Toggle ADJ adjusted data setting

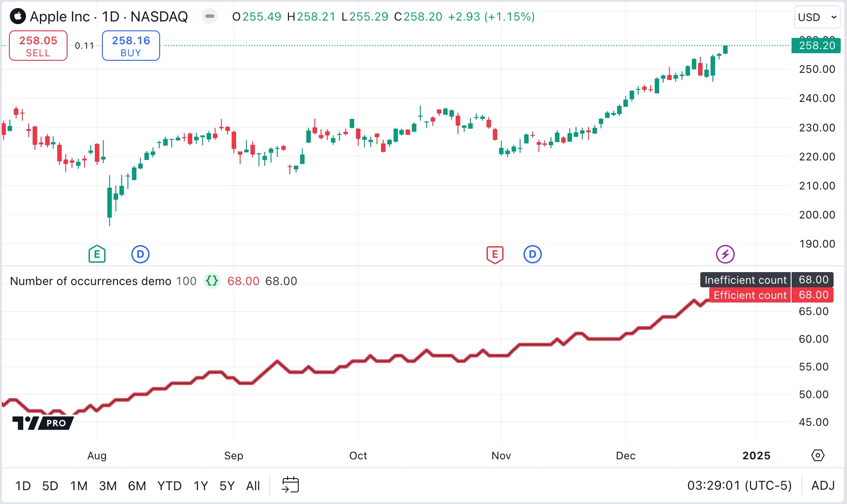tap(823, 485)
